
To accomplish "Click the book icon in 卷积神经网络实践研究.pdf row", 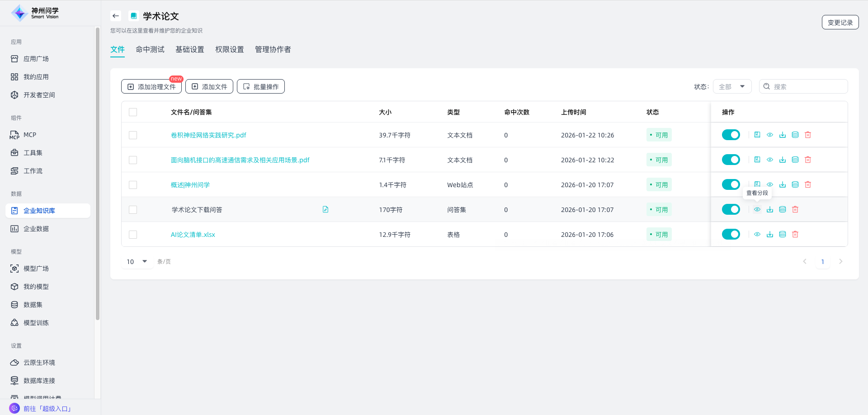I will click(757, 135).
